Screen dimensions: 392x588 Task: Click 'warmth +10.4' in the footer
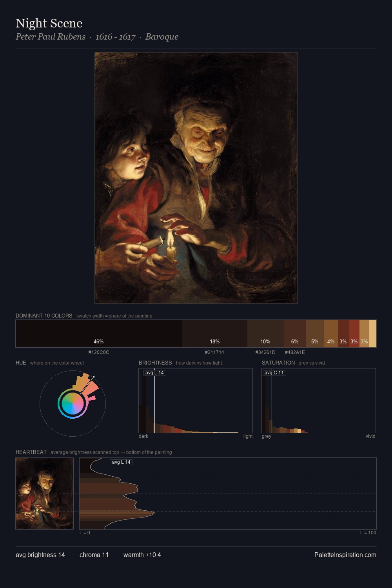[x=142, y=555]
